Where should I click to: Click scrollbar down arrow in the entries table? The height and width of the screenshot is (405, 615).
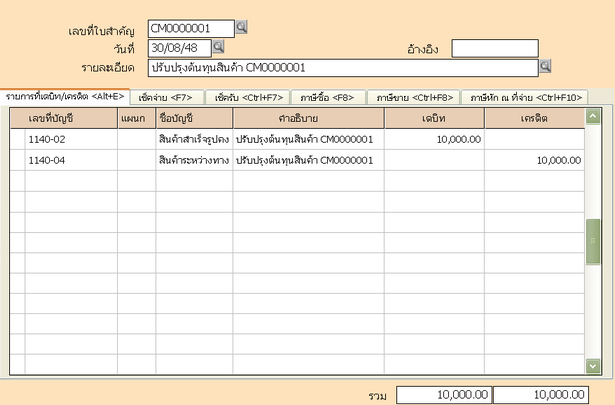click(x=593, y=366)
